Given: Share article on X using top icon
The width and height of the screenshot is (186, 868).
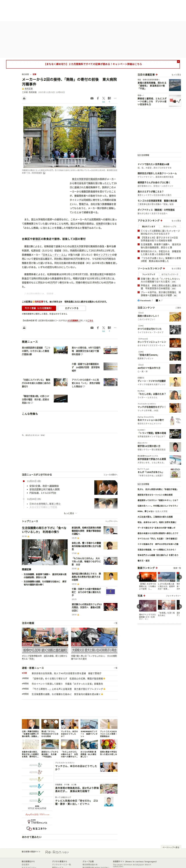Looking at the screenshot, I should pyautogui.click(x=104, y=98).
